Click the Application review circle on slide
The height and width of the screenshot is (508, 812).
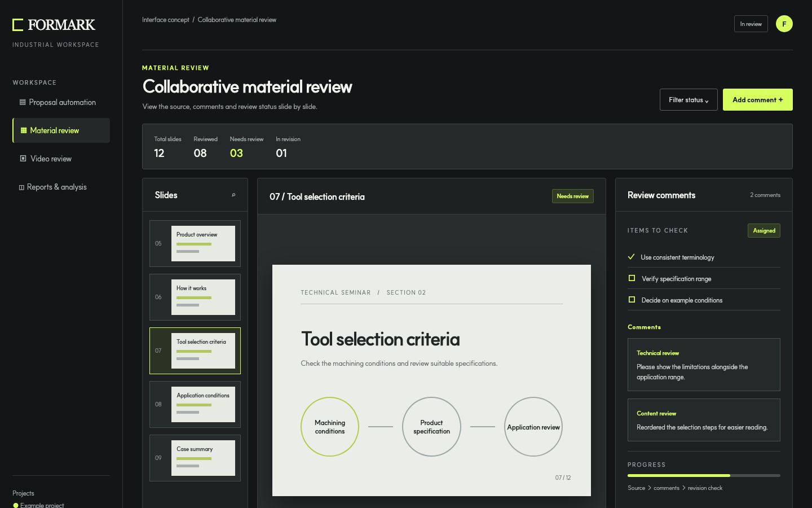[533, 427]
